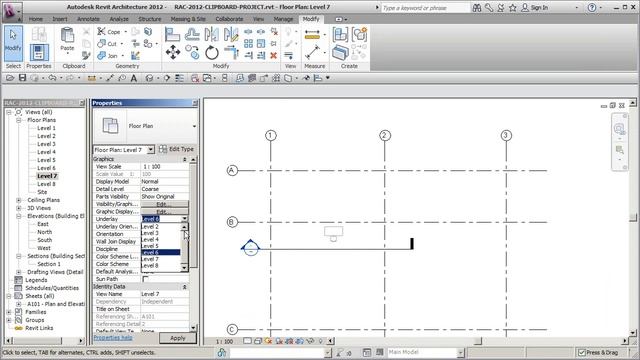Screen dimensions: 640x360
Task: Open the Structure ribbon tab
Action: 150,19
